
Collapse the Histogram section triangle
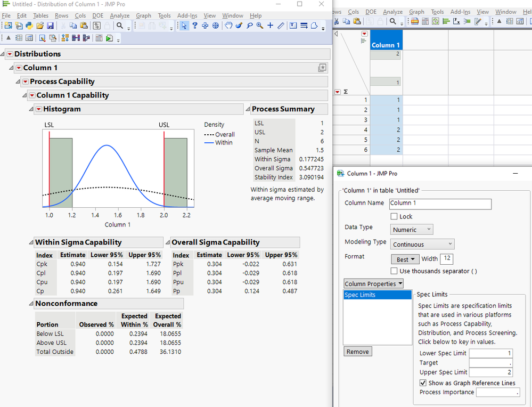click(31, 109)
